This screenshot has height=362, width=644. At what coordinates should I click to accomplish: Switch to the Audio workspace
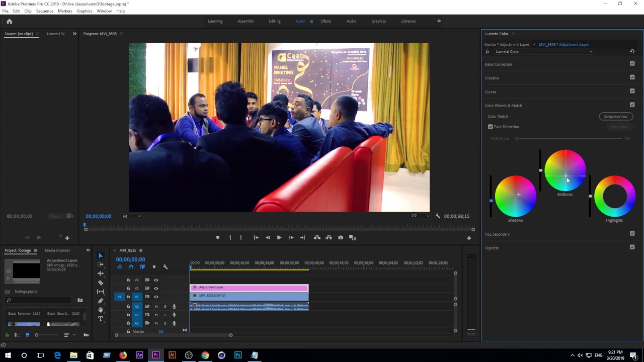coord(351,21)
